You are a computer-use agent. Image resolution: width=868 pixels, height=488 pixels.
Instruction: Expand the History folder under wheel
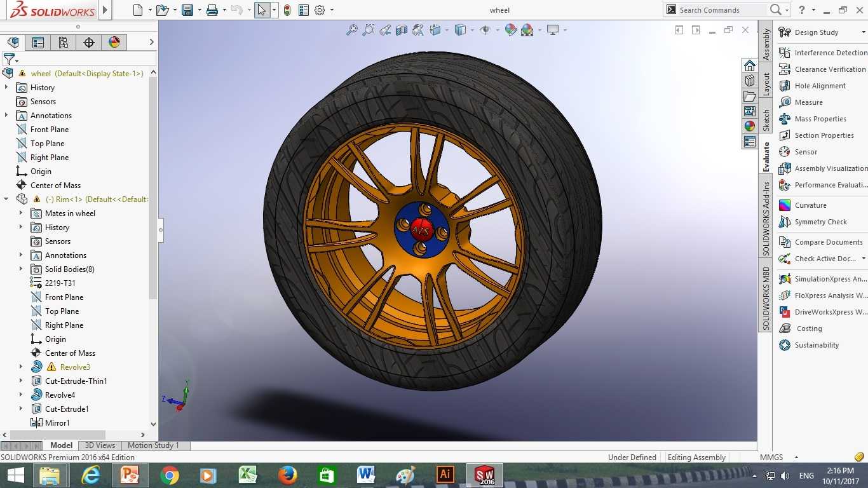pos(6,88)
